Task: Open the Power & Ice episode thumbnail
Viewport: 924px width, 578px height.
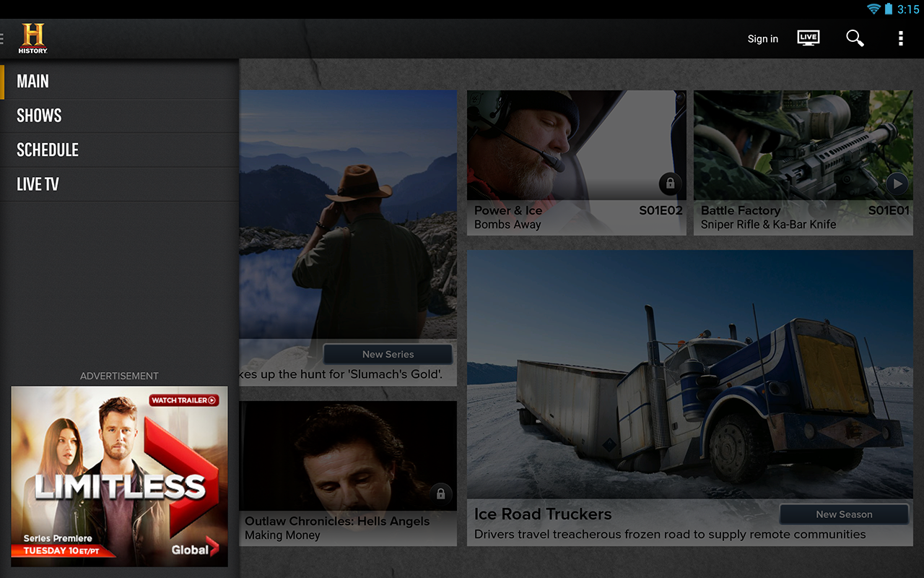Action: click(x=577, y=145)
